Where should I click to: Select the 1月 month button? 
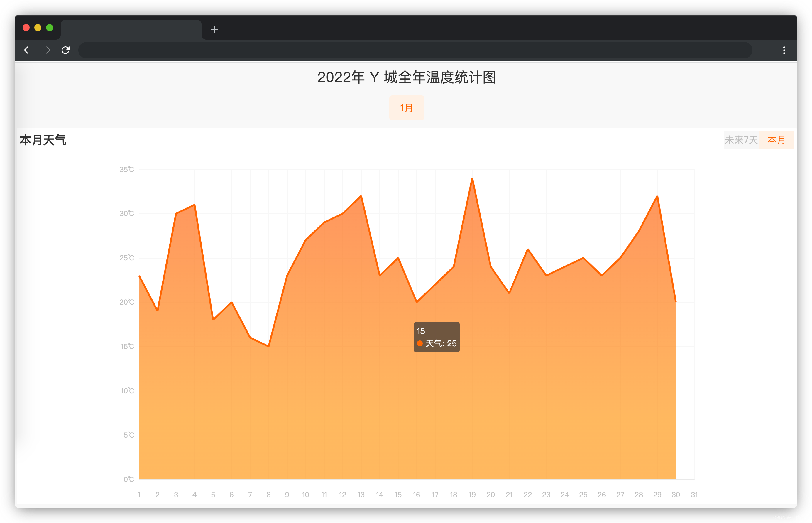point(406,108)
